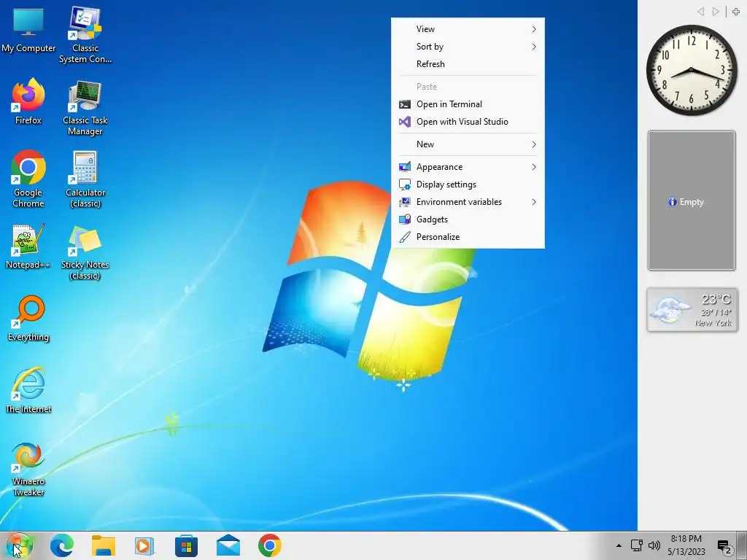Viewport: 747px width, 560px height.
Task: Choose Gadgets in the context menu
Action: pyautogui.click(x=468, y=219)
